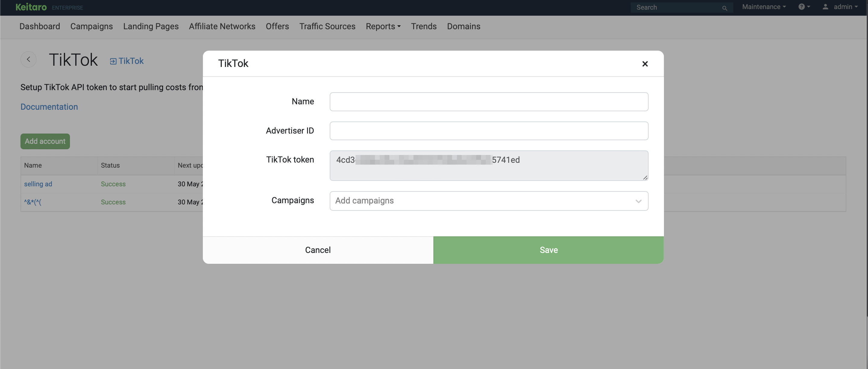This screenshot has height=369, width=868.
Task: Save the TikTok account
Action: coord(549,250)
